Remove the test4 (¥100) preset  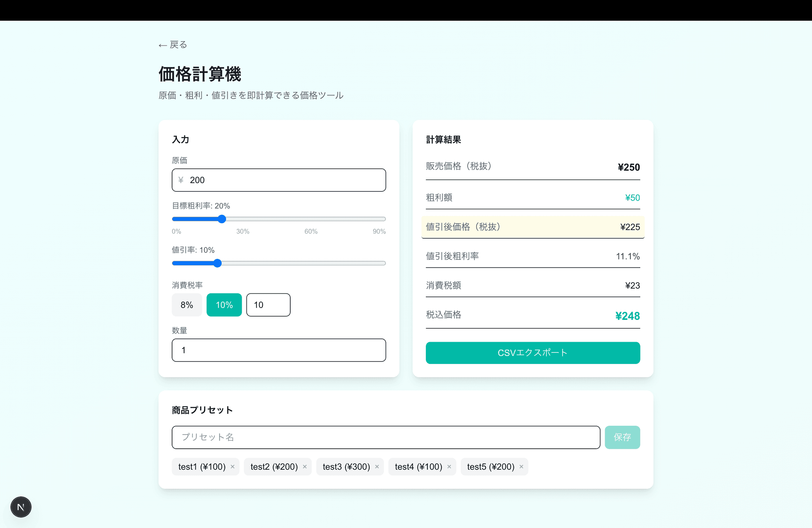(449, 467)
